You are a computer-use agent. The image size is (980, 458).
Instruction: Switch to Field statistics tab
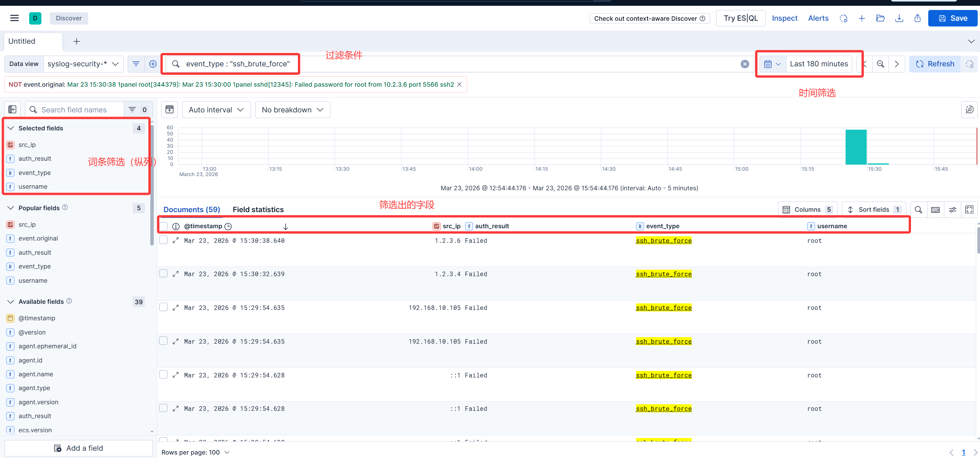(258, 209)
